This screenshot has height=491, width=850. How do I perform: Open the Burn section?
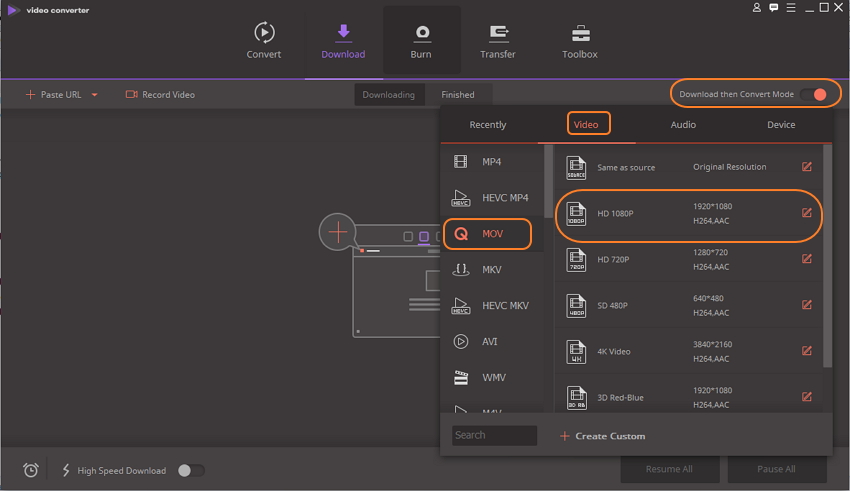(421, 41)
